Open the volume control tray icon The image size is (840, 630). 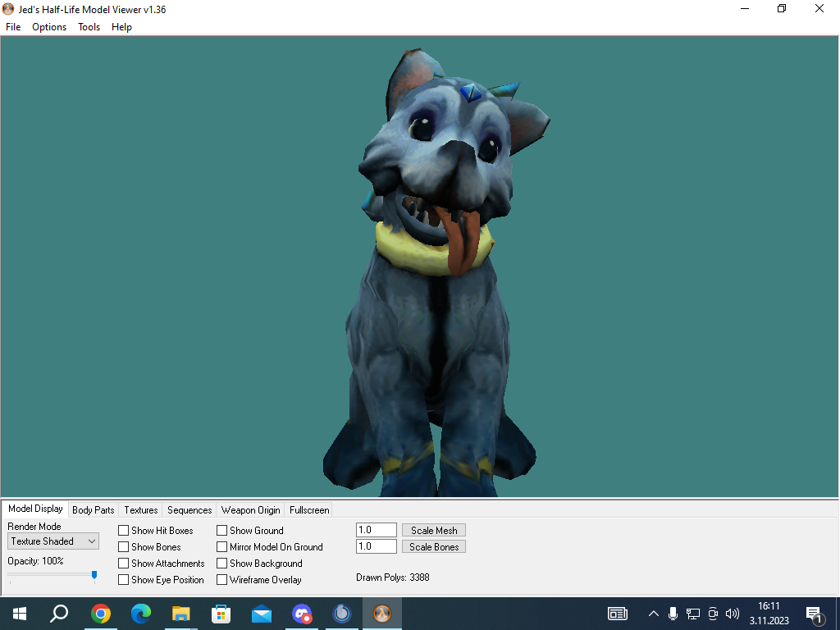coord(733,614)
